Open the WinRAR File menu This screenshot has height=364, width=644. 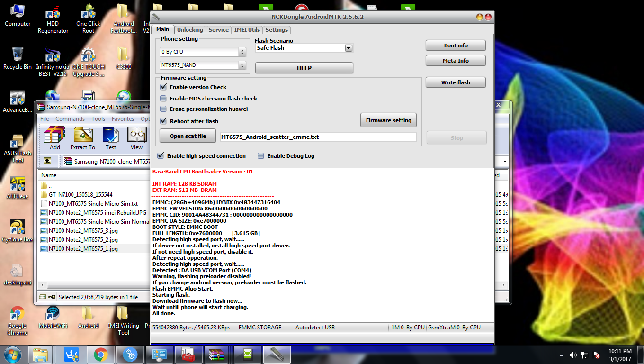tap(45, 119)
